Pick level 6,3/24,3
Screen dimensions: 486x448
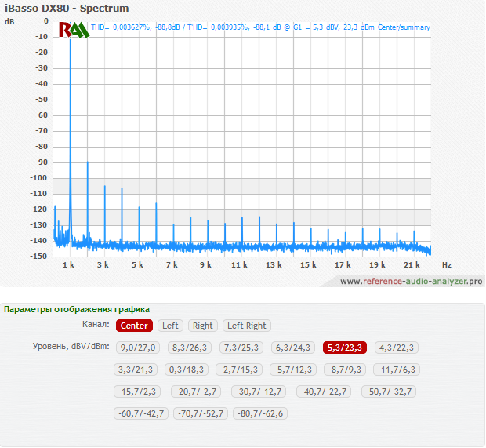point(293,348)
